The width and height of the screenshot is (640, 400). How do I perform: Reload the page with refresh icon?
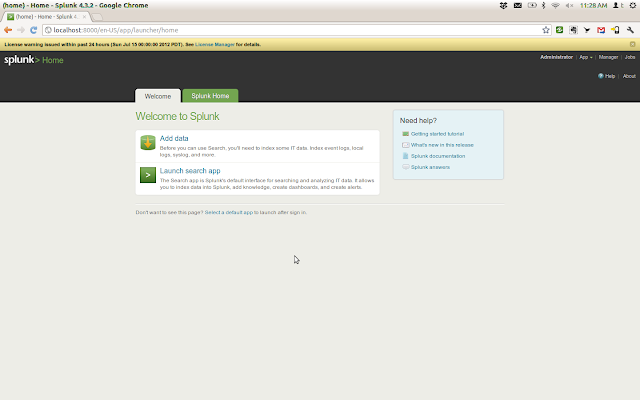[33, 30]
